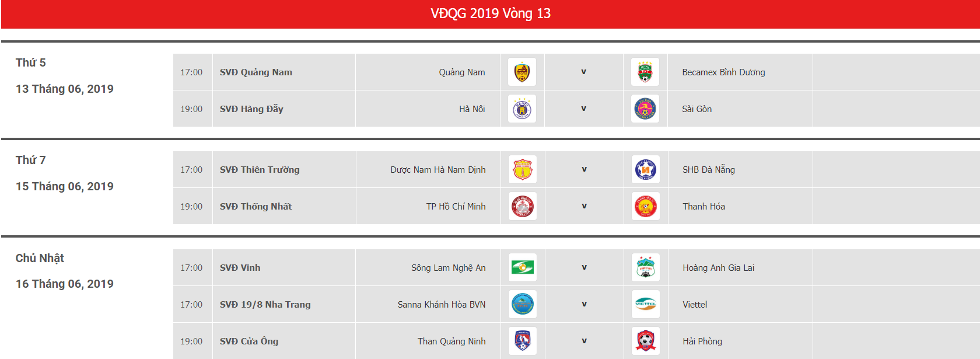Click the Hoàng Anh Gia Lai crest
The image size is (980, 359).
pyautogui.click(x=645, y=268)
